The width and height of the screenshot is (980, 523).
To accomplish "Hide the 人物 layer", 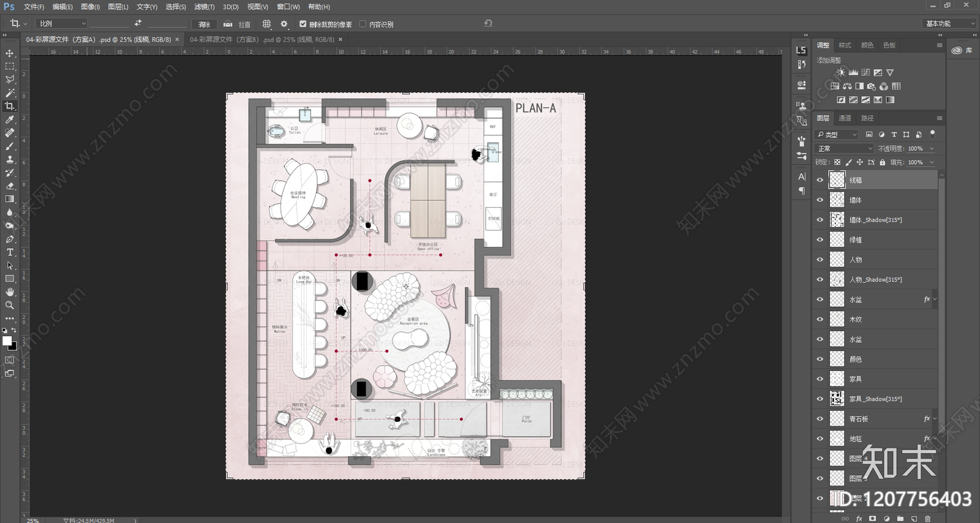I will (x=820, y=260).
